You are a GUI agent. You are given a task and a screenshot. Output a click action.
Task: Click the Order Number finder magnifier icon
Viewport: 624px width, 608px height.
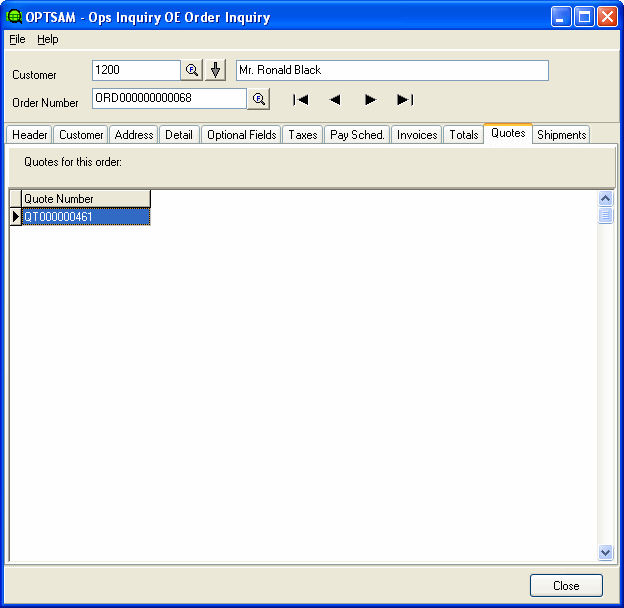tap(258, 98)
